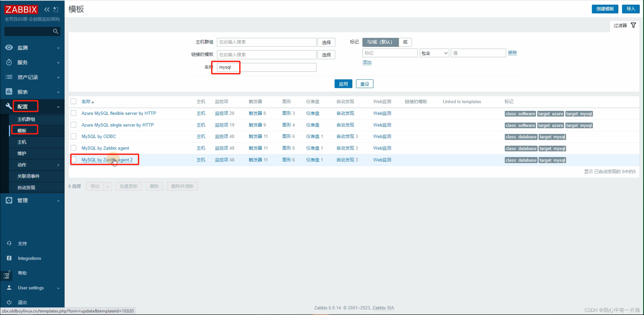Click the inventory list icon
Viewport: 644px width, 315px height.
(x=9, y=77)
